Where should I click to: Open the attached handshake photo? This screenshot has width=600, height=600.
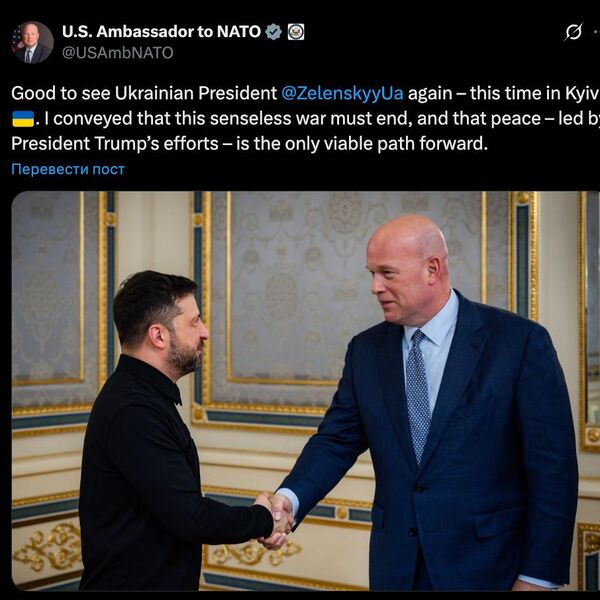(306, 391)
